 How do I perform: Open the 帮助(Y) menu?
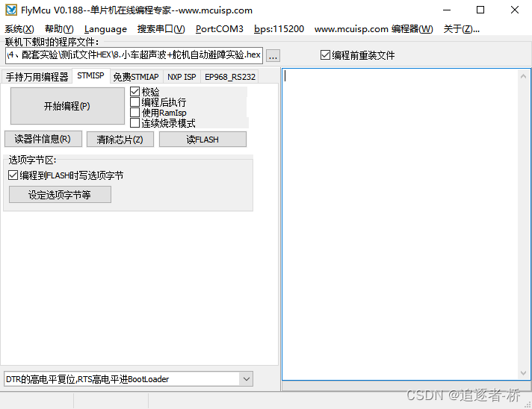tap(59, 29)
